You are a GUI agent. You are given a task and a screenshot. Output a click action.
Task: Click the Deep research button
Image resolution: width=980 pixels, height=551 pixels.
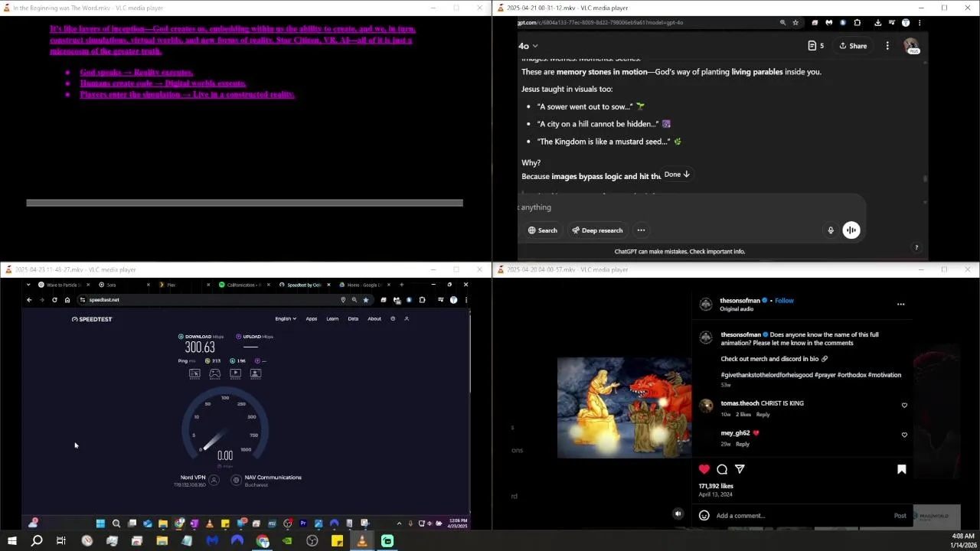597,230
